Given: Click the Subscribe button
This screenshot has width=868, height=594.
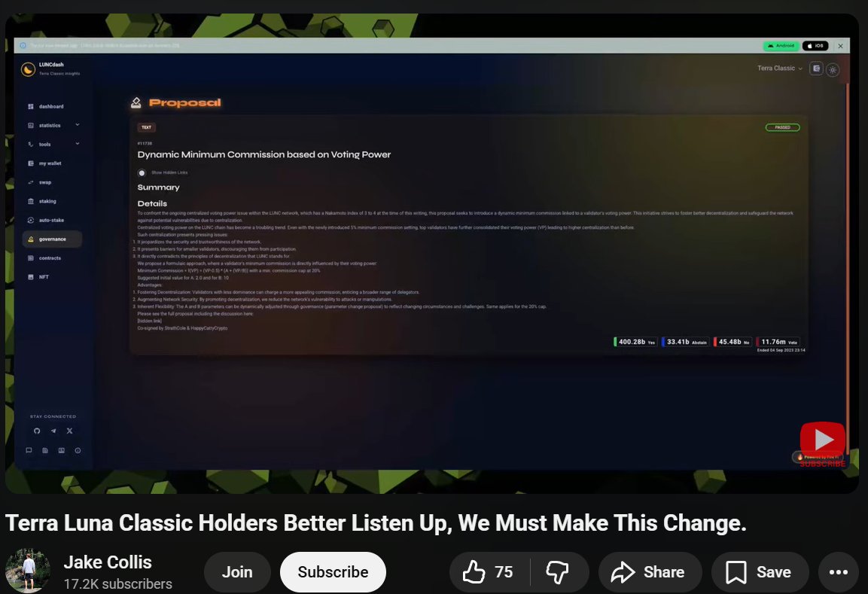Looking at the screenshot, I should (333, 572).
